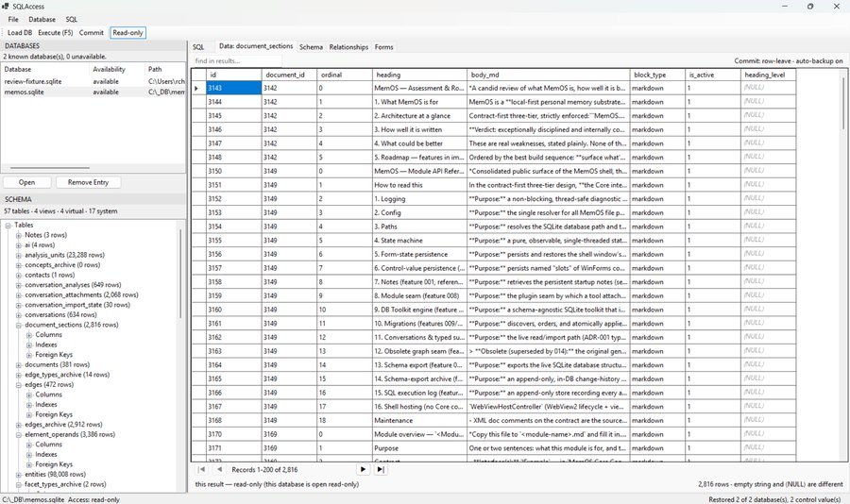Collapse the document_sections table node

pos(19,326)
